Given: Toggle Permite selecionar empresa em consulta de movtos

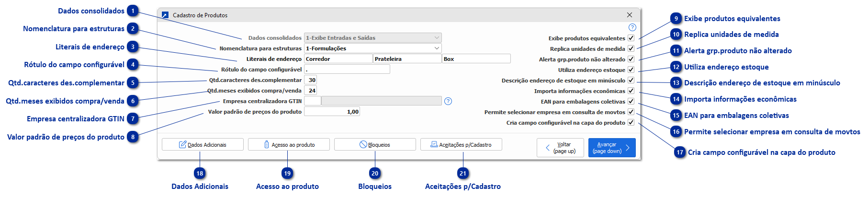Looking at the screenshot, I should pyautogui.click(x=631, y=112).
